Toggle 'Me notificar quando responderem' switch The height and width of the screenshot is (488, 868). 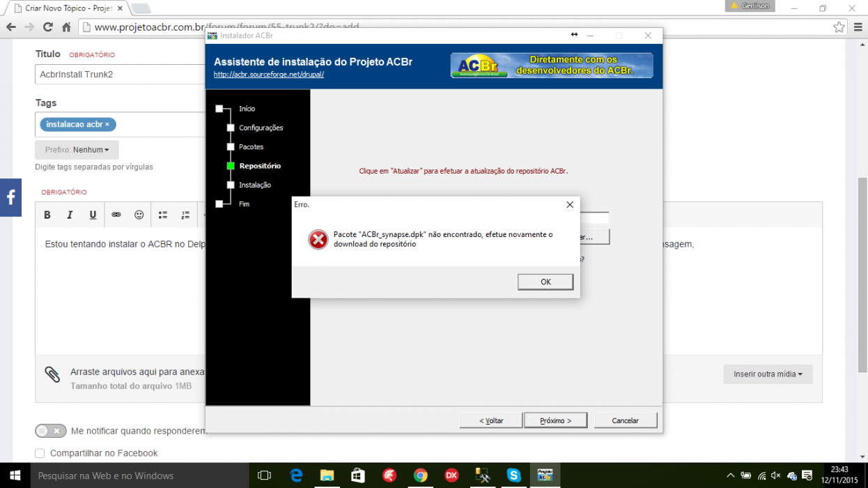tap(51, 431)
